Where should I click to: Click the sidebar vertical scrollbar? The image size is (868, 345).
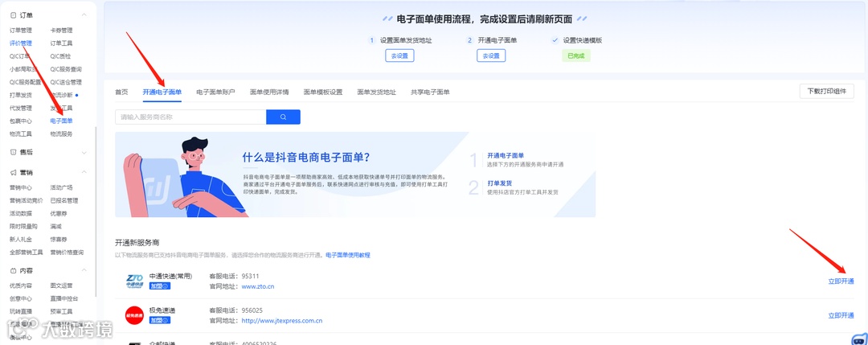[96, 213]
